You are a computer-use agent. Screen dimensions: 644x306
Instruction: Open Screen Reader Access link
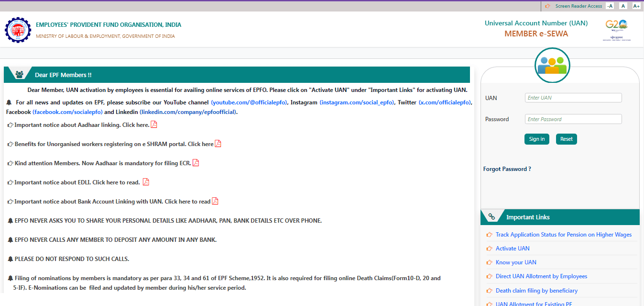pyautogui.click(x=579, y=6)
